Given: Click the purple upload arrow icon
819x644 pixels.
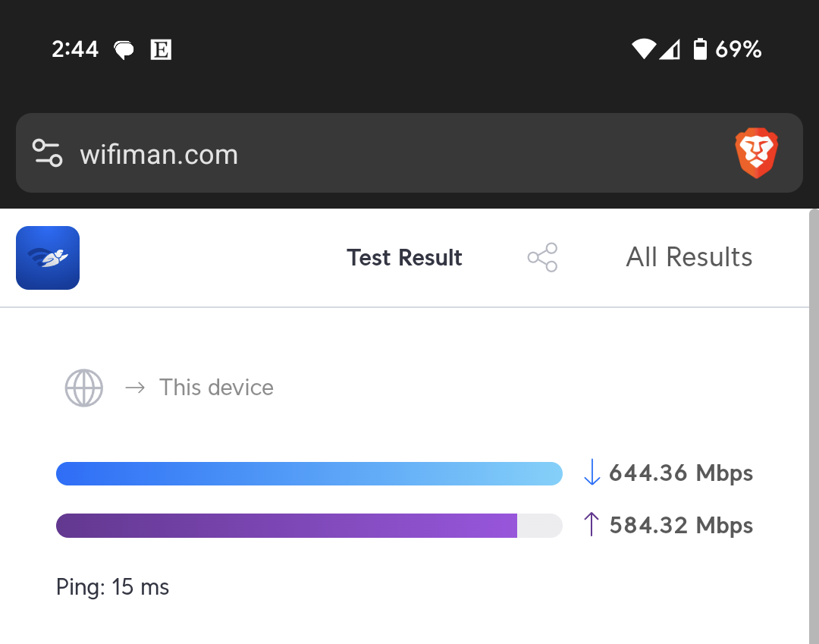Looking at the screenshot, I should 591,524.
